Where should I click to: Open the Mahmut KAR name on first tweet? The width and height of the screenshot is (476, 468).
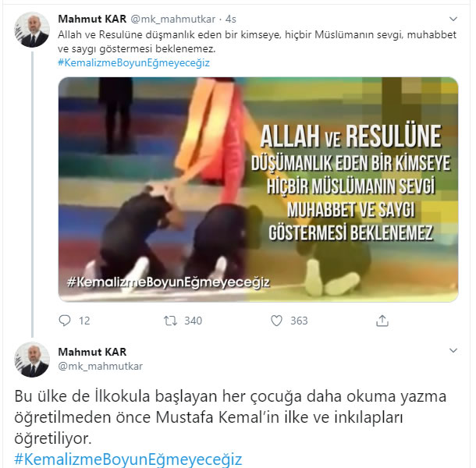click(92, 19)
